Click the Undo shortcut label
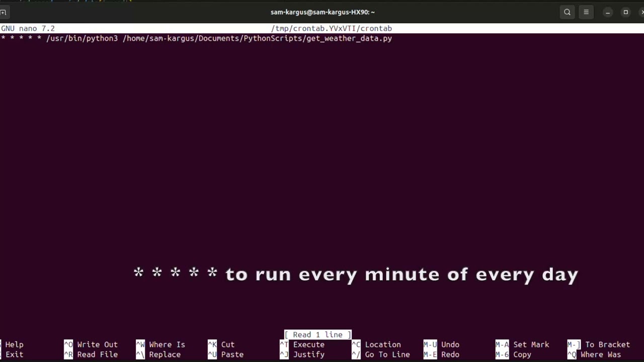Image resolution: width=644 pixels, height=362 pixels. (450, 344)
